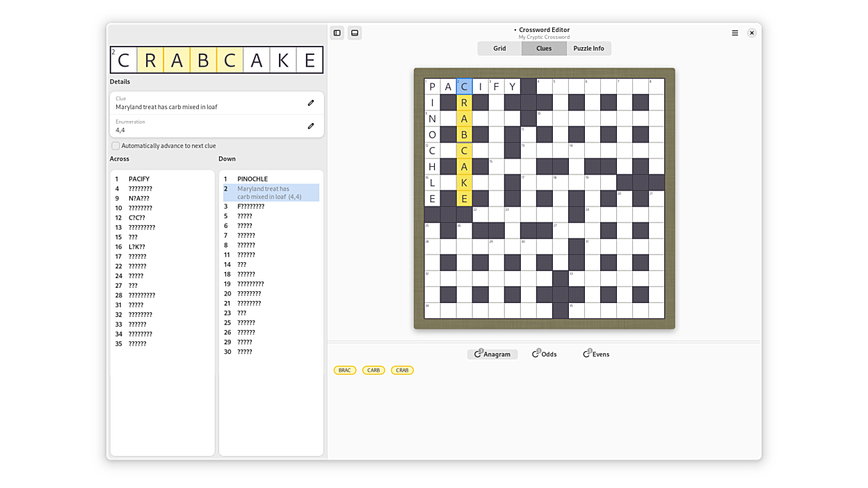
Task: Toggle the bottom panel icon
Action: click(x=355, y=33)
